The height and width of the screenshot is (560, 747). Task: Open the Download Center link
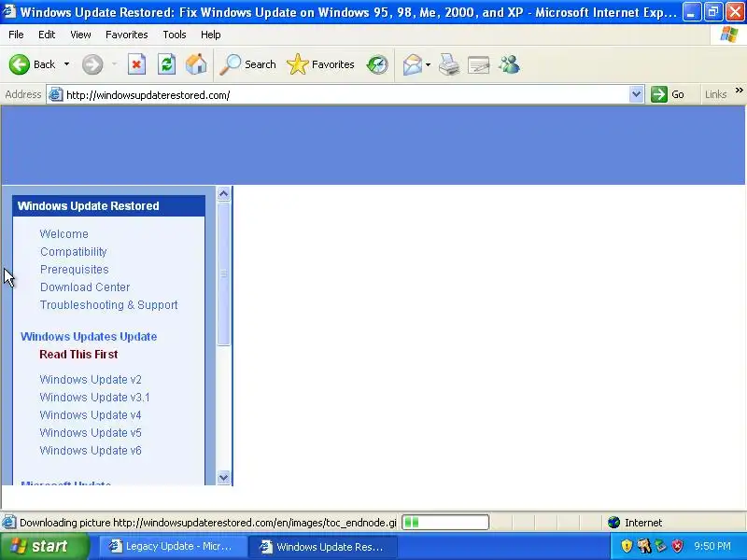(85, 287)
